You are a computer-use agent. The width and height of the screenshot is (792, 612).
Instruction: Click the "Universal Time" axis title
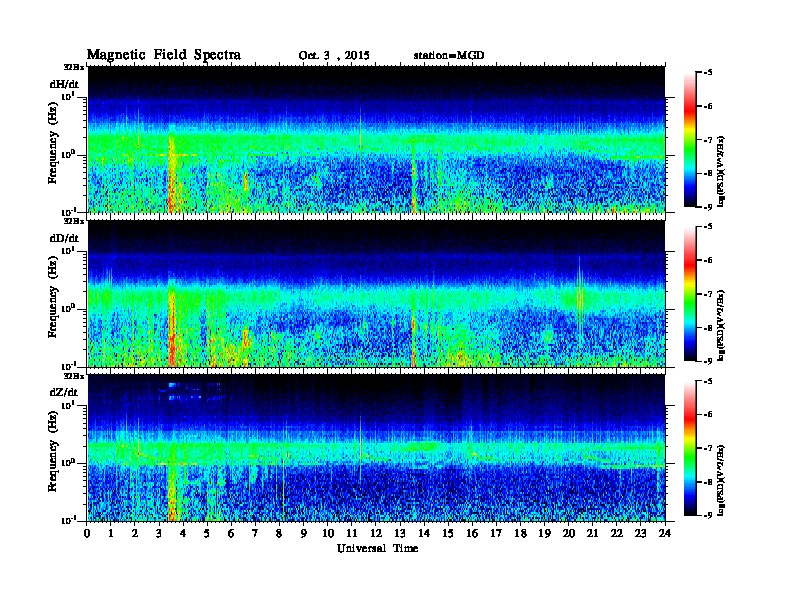click(x=377, y=548)
